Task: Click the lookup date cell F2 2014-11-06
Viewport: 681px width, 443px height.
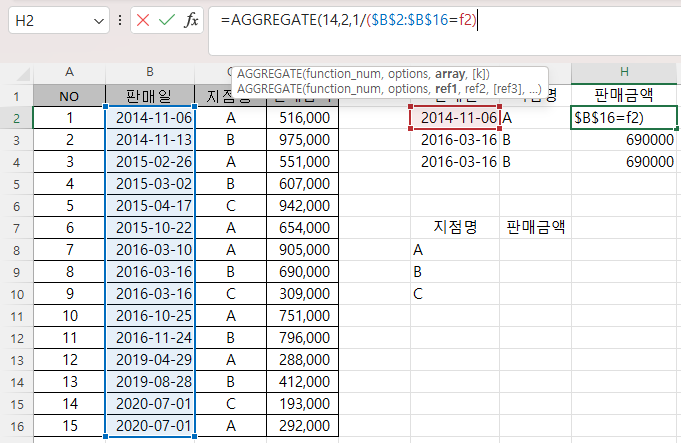Action: (455, 118)
